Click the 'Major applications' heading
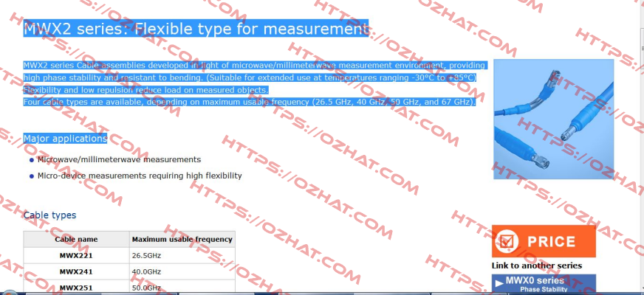Viewport: 644px width, 295px height. click(65, 138)
